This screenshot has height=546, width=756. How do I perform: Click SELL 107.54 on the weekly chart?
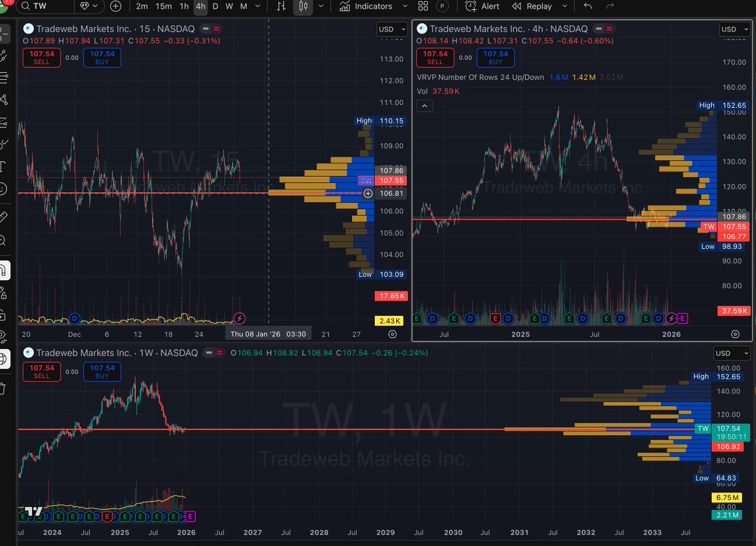pos(42,372)
